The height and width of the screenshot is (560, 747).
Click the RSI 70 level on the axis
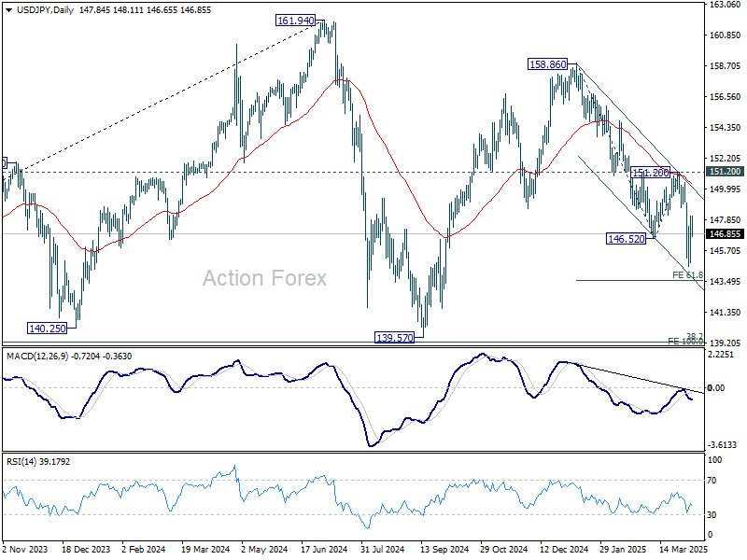point(712,481)
